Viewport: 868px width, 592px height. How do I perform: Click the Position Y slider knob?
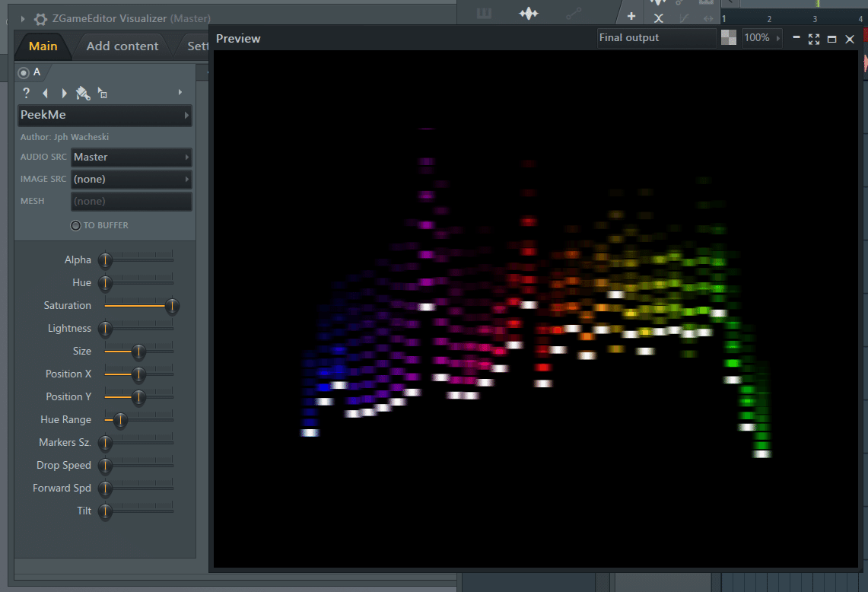tap(138, 397)
